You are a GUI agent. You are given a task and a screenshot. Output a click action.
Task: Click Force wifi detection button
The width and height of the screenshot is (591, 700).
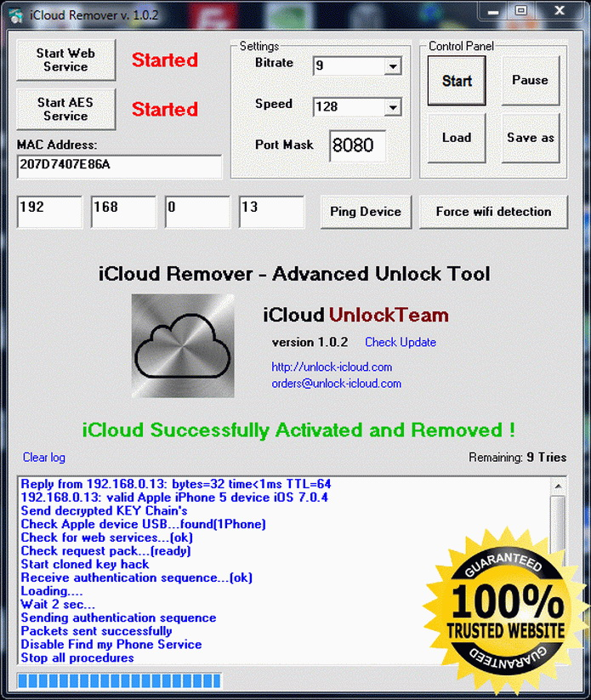tap(493, 212)
